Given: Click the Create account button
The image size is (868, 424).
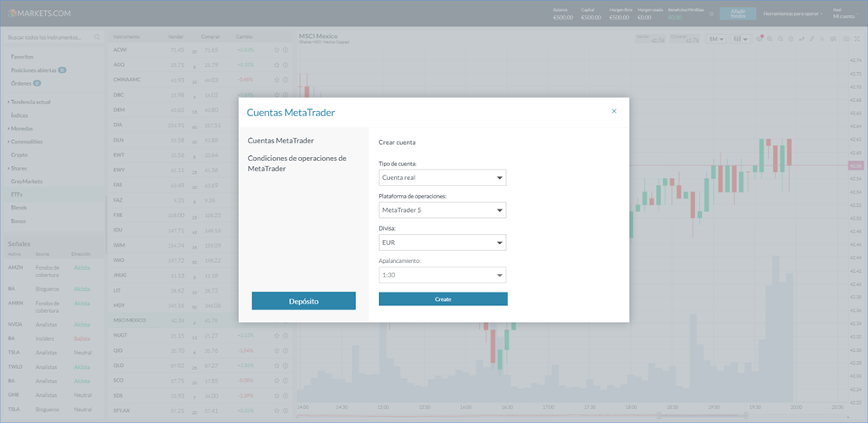Looking at the screenshot, I should pyautogui.click(x=442, y=298).
